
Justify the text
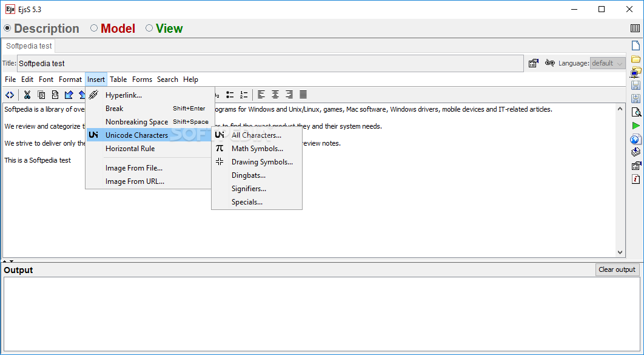pyautogui.click(x=303, y=95)
